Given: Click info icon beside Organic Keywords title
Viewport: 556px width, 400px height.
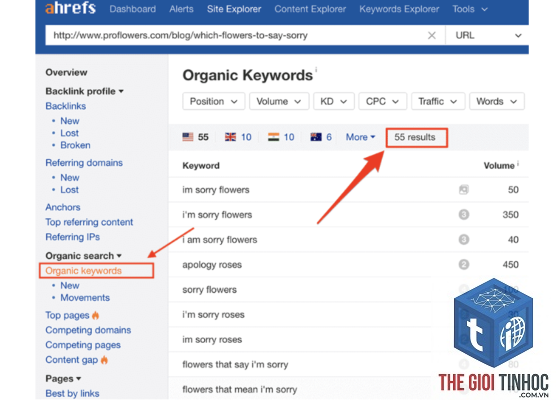Looking at the screenshot, I should click(316, 69).
